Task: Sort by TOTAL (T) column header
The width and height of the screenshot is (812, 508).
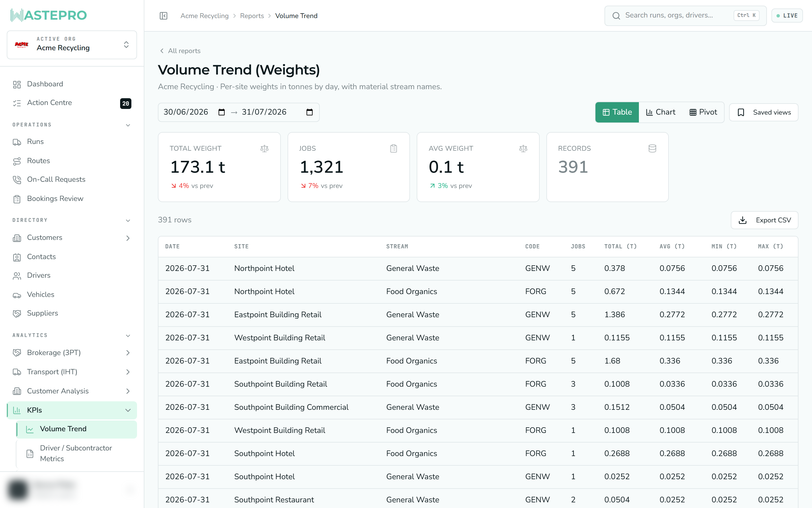Action: (620, 247)
